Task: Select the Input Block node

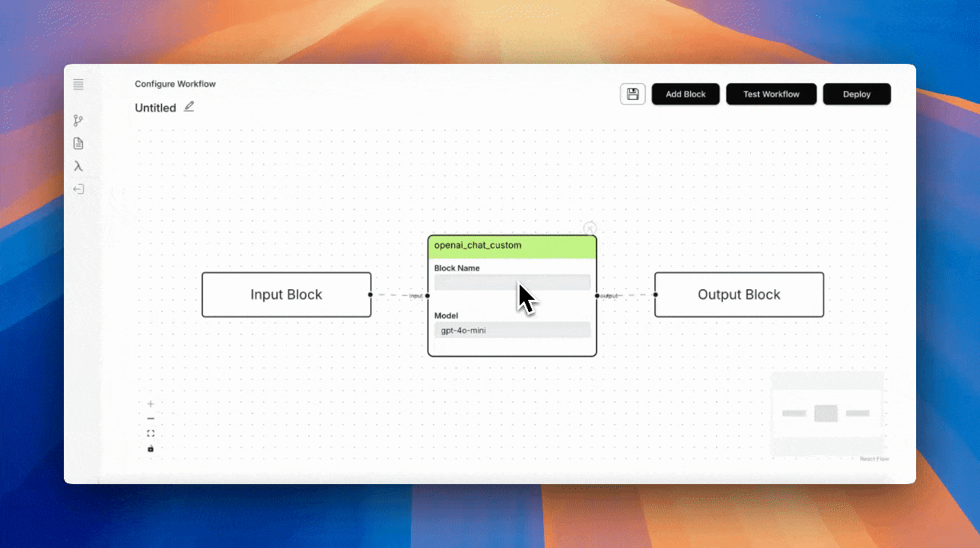Action: pos(286,295)
